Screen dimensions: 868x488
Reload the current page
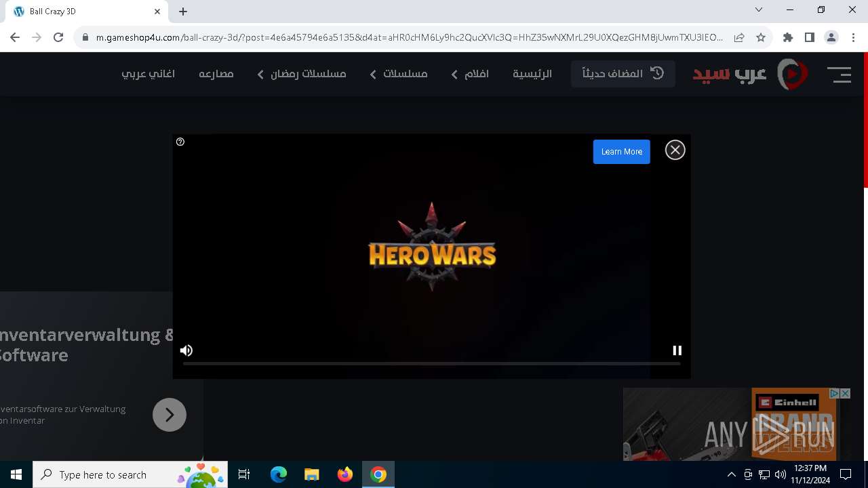click(x=58, y=38)
